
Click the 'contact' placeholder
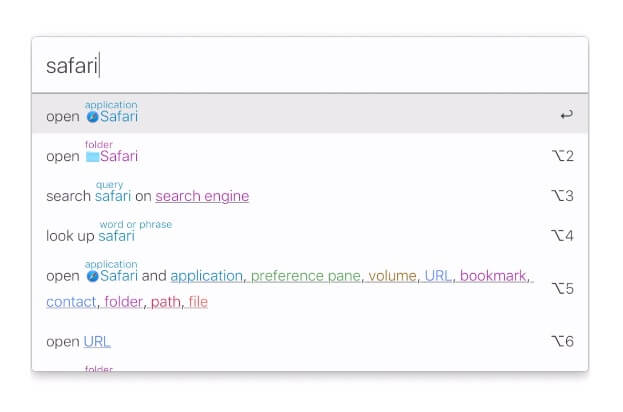click(71, 302)
